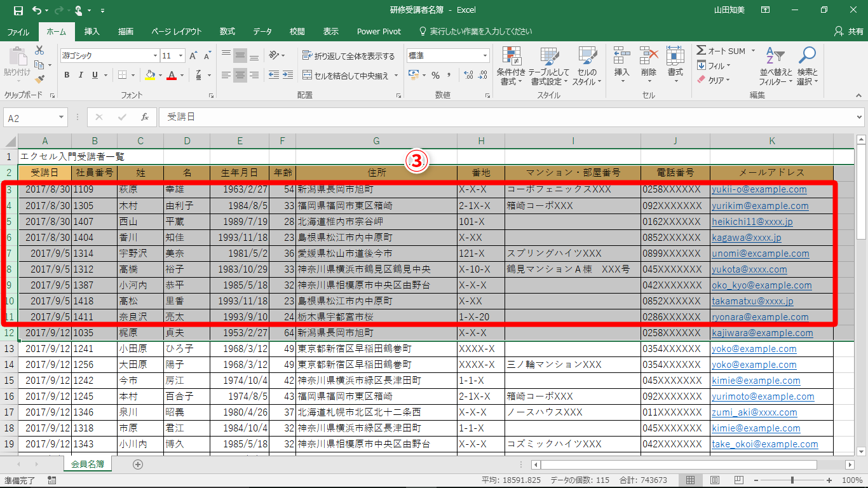Viewport: 868px width, 488px height.
Task: Click the 共有 share button
Action: coord(849,31)
